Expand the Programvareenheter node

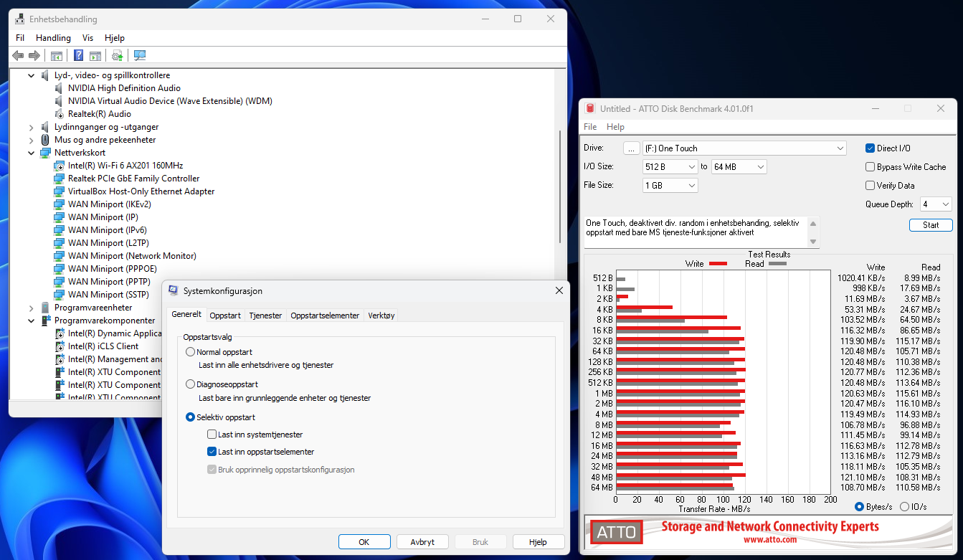click(x=31, y=308)
